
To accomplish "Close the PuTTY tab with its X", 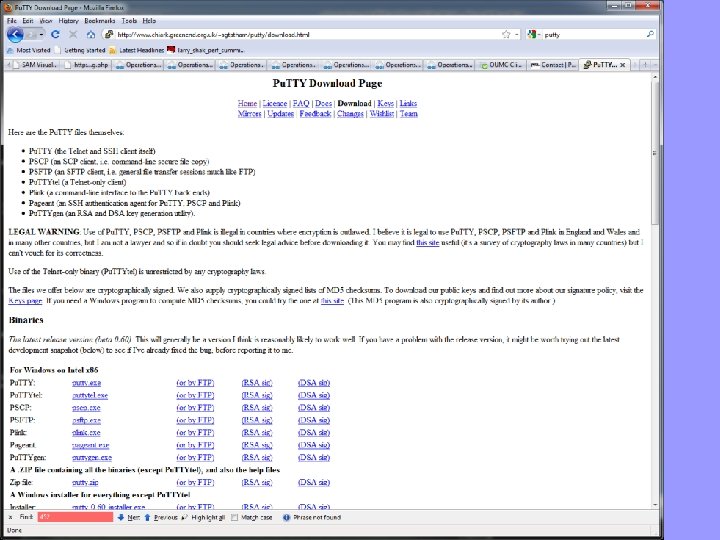I will coord(622,65).
